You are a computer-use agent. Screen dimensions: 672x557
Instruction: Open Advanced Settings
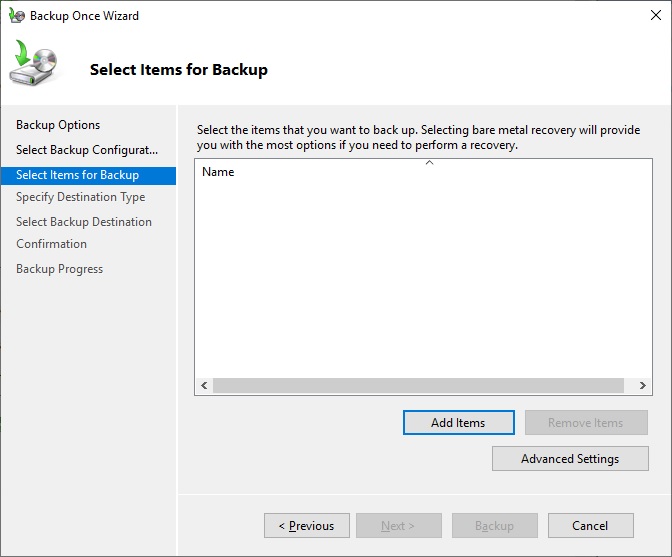pyautogui.click(x=570, y=459)
